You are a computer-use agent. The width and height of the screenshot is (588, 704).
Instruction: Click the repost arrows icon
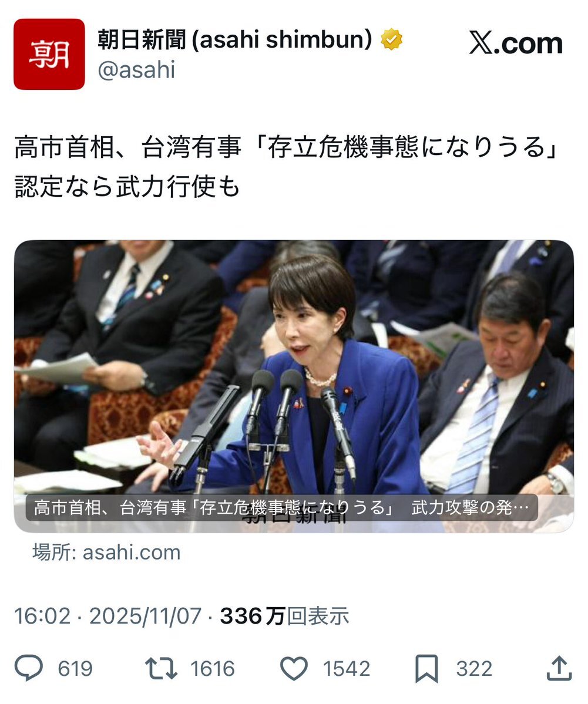point(161,668)
